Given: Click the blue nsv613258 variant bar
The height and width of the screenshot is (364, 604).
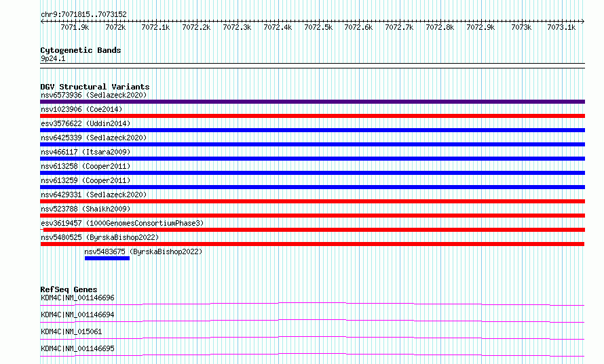Looking at the screenshot, I should [x=312, y=173].
